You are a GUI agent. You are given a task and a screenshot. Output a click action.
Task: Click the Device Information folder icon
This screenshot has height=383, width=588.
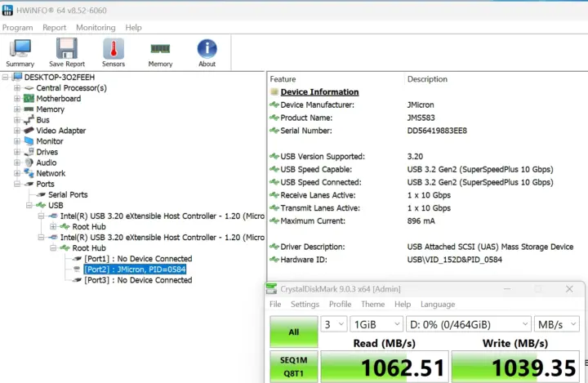click(x=274, y=92)
